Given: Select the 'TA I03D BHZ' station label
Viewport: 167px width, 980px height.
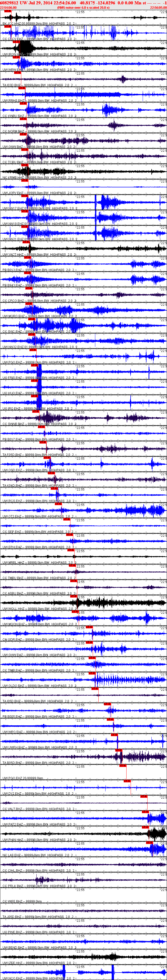Looking at the screenshot, I should pos(12,85).
